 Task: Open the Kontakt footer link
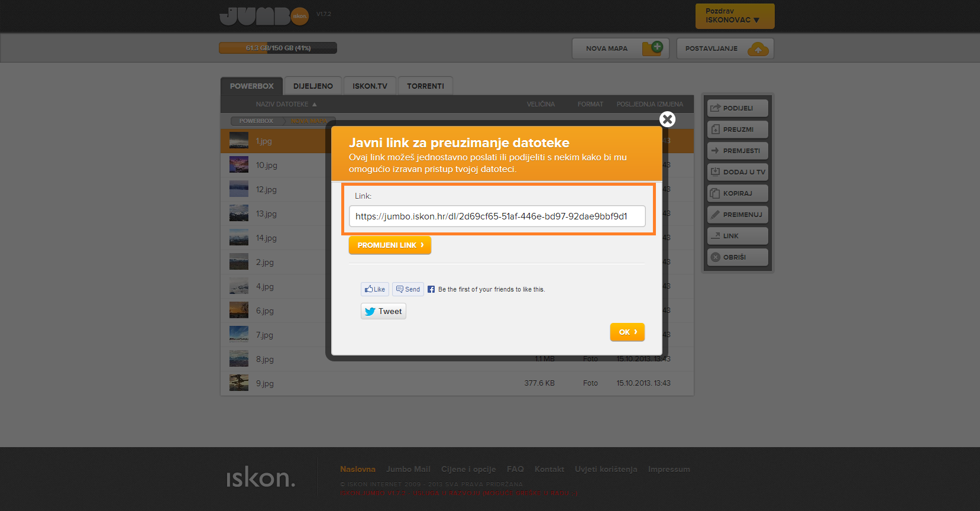coord(549,469)
